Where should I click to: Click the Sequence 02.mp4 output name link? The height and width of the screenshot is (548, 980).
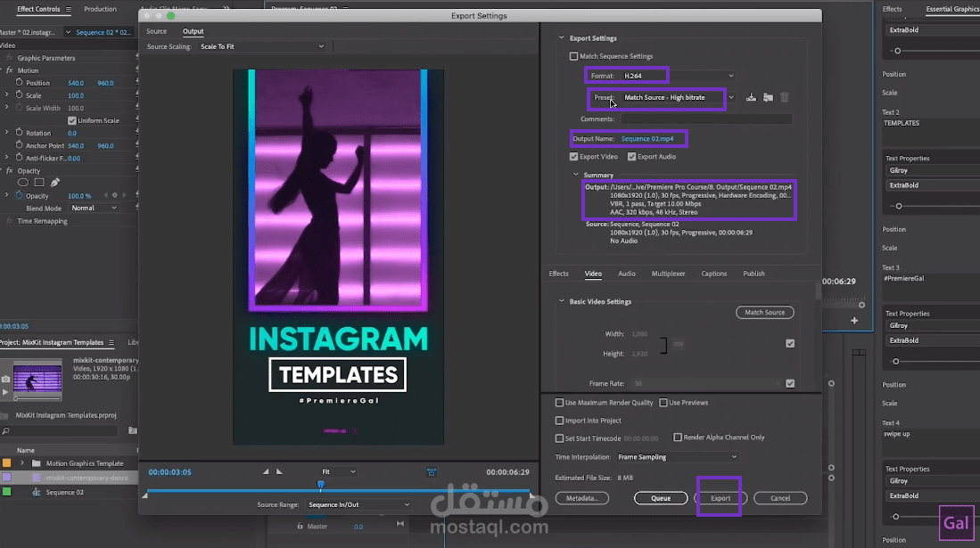(x=647, y=139)
